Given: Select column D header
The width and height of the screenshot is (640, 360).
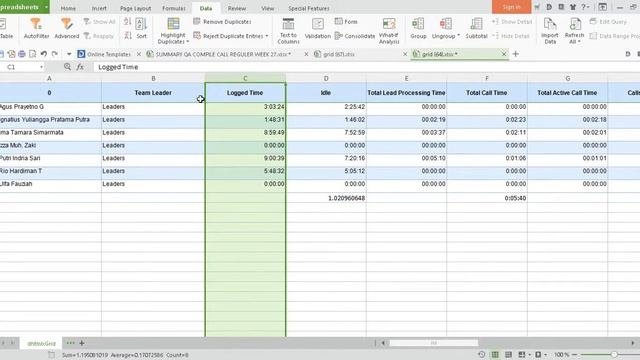Looking at the screenshot, I should 326,78.
